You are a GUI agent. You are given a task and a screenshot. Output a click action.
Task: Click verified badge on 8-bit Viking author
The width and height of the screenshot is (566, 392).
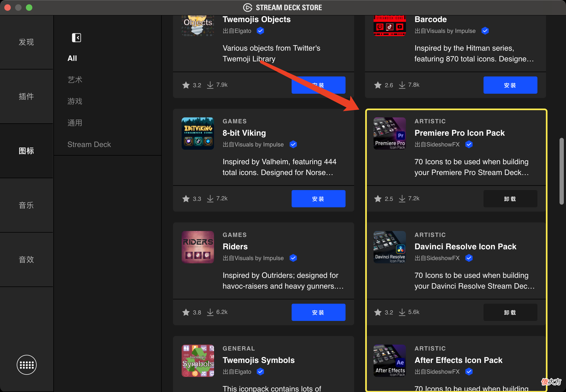(293, 144)
